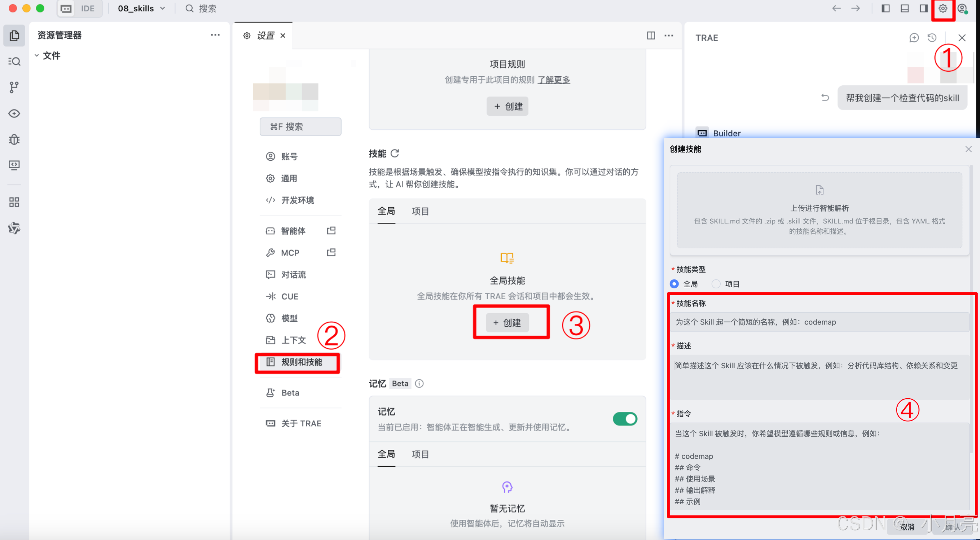This screenshot has height=540, width=980.
Task: Open Explorer panel more actions ellipsis
Action: [215, 35]
